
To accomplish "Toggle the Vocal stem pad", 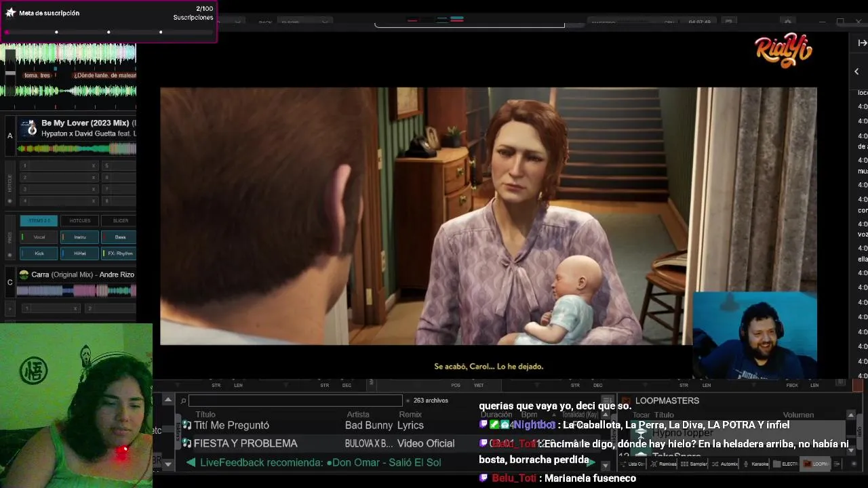I will [x=39, y=237].
